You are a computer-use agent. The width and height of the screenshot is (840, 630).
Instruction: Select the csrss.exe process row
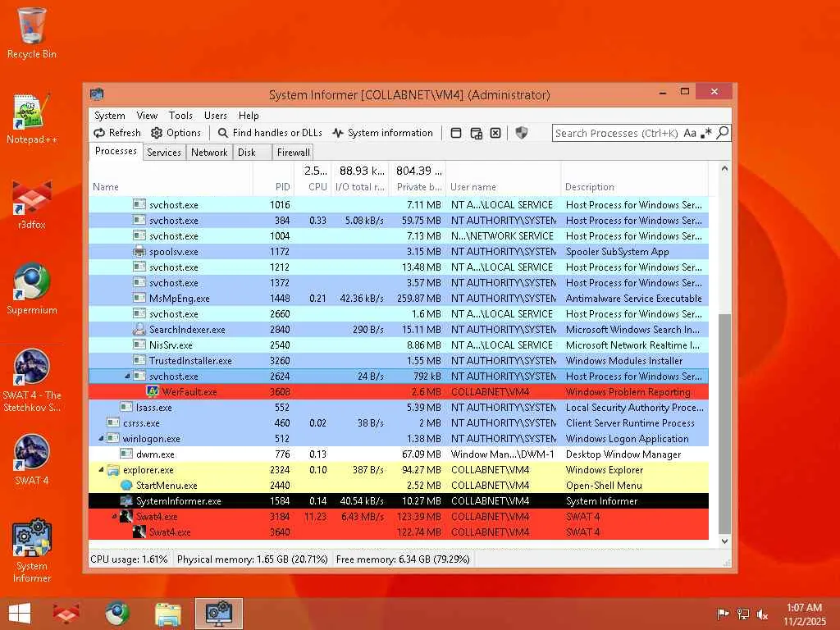pos(399,422)
